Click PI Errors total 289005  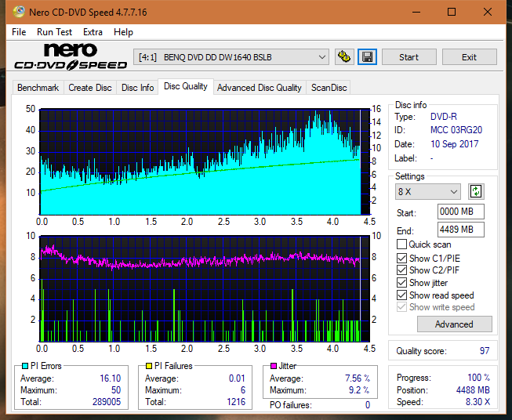click(107, 402)
